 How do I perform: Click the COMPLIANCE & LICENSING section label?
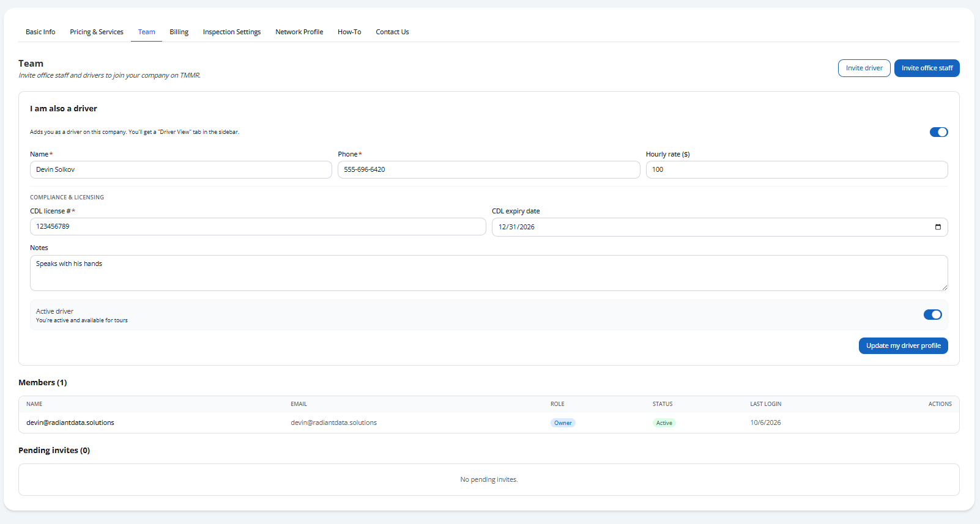(67, 197)
